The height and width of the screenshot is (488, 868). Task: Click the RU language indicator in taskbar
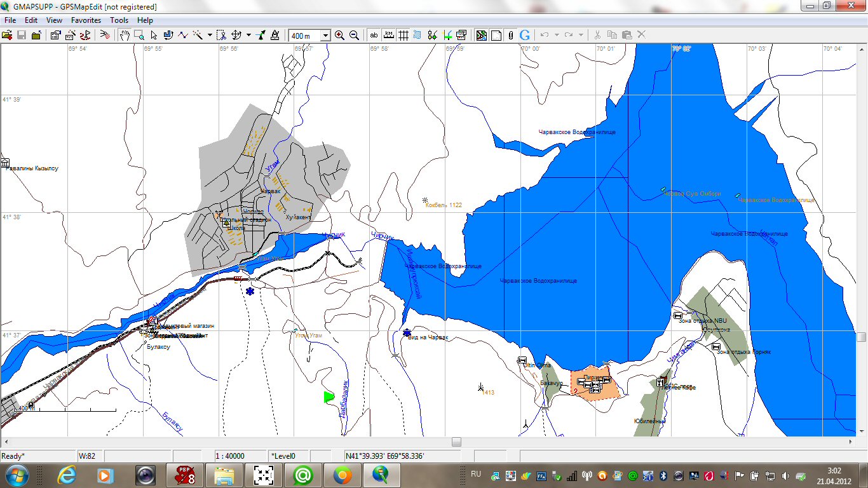(475, 474)
